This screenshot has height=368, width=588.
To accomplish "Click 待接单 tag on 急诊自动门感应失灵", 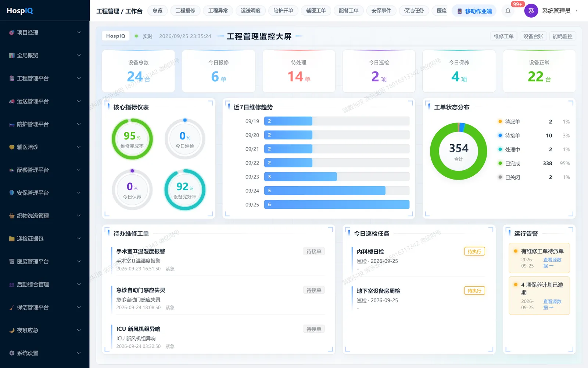I will coord(314,290).
